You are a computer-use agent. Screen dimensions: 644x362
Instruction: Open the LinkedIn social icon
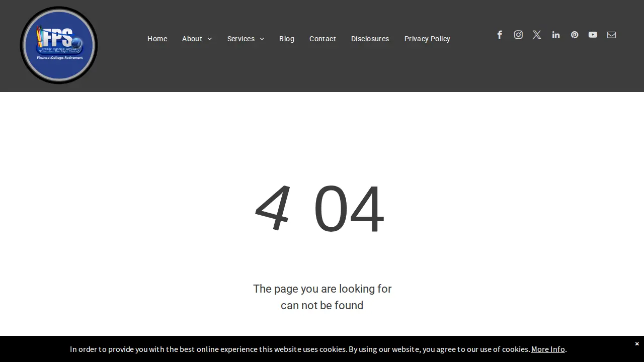pyautogui.click(x=555, y=35)
